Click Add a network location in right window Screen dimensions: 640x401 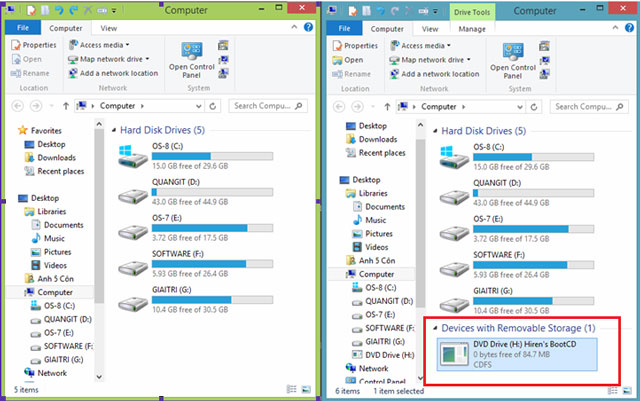[435, 74]
